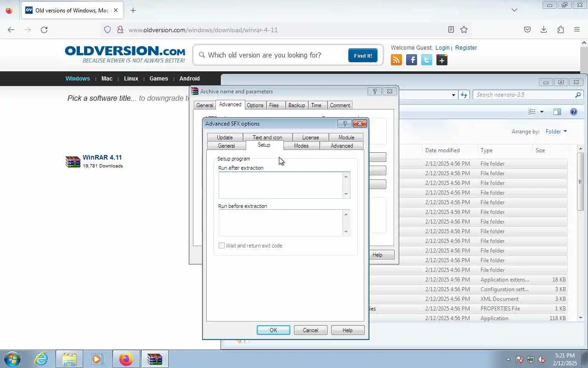588x368 pixels.
Task: Open Comment tab in Archive name dialog
Action: pyautogui.click(x=340, y=105)
